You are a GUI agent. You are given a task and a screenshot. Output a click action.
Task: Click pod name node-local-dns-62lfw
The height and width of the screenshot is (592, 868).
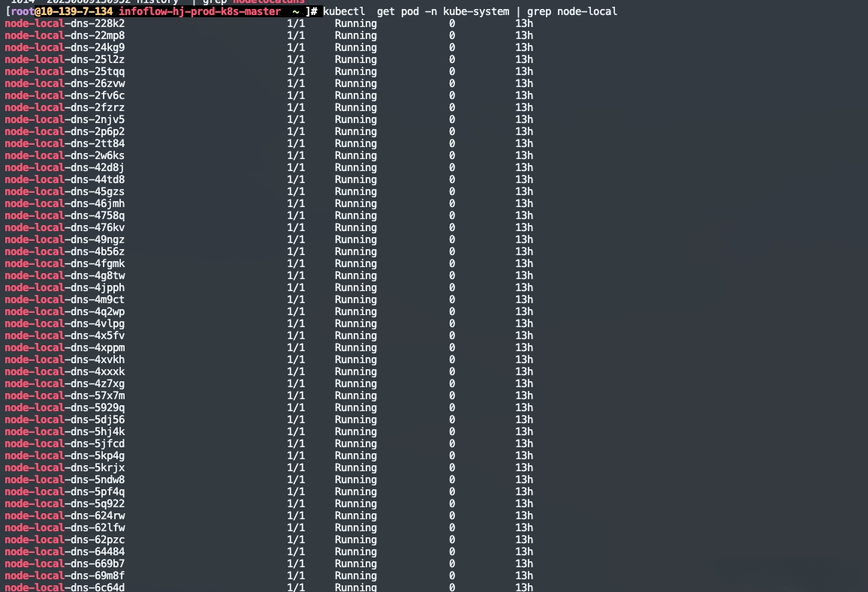point(65,527)
